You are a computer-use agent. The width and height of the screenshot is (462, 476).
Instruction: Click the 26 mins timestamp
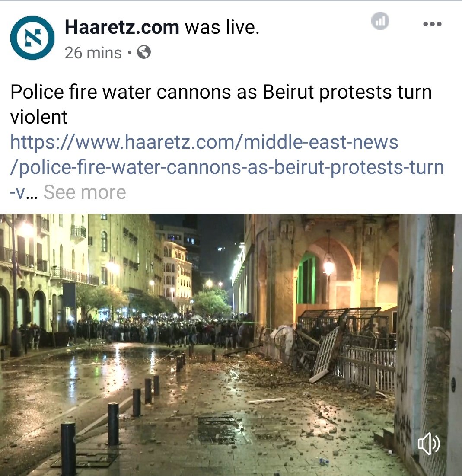point(93,53)
